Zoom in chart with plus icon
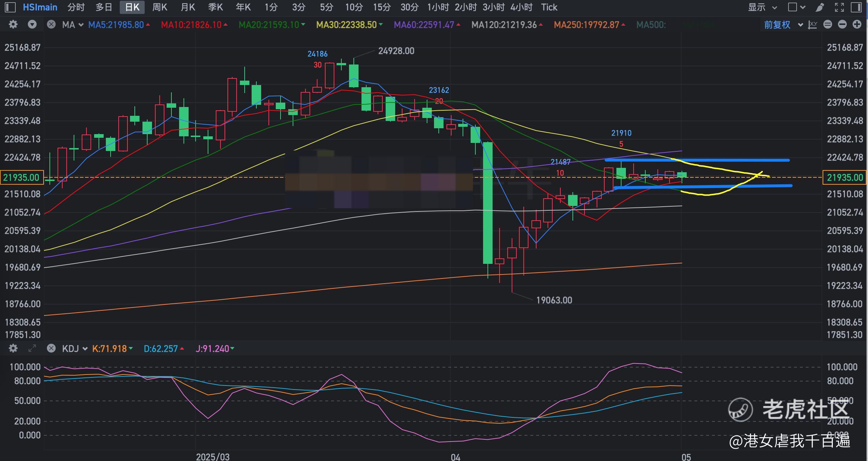The image size is (868, 461). point(857,25)
